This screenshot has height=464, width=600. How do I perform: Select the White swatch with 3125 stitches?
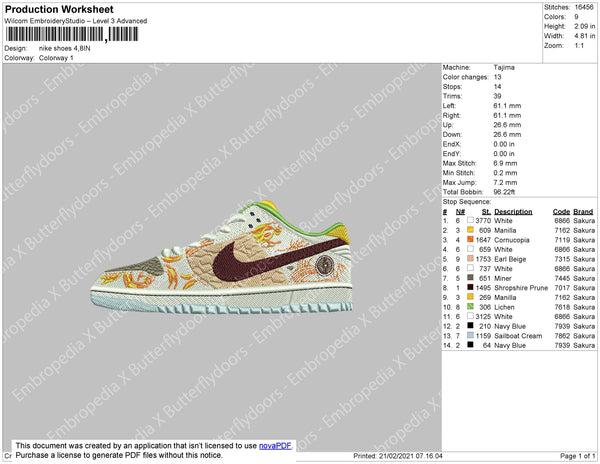[470, 316]
